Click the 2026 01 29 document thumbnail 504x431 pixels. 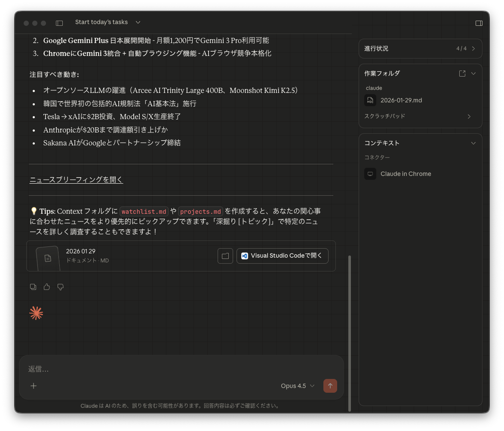click(48, 258)
